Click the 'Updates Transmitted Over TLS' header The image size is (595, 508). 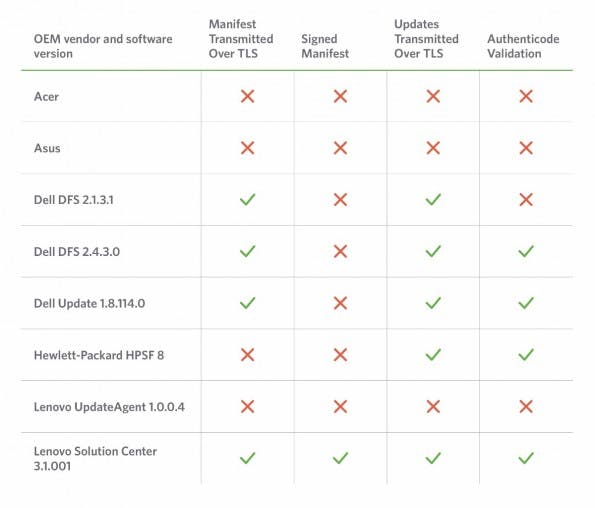(x=426, y=39)
